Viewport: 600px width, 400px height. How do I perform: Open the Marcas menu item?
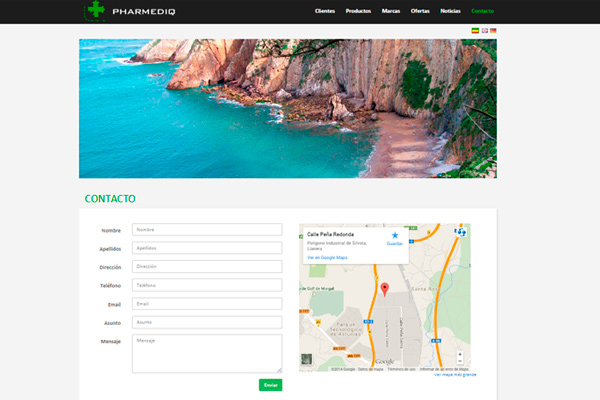click(x=391, y=11)
